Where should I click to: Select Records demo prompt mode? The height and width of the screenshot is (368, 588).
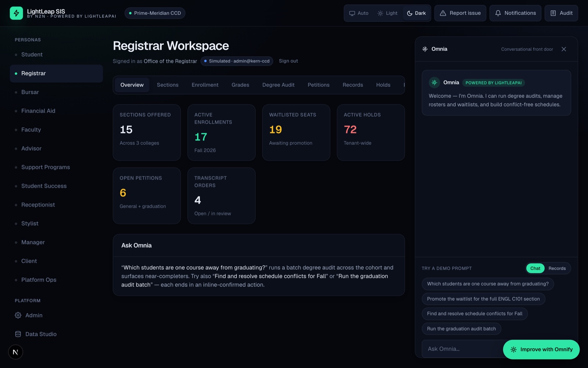(x=557, y=268)
